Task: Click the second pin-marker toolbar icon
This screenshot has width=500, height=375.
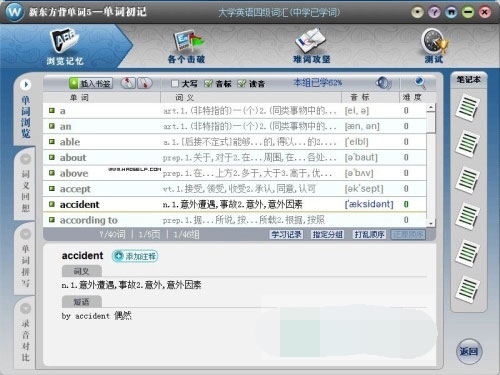Action: 144,83
